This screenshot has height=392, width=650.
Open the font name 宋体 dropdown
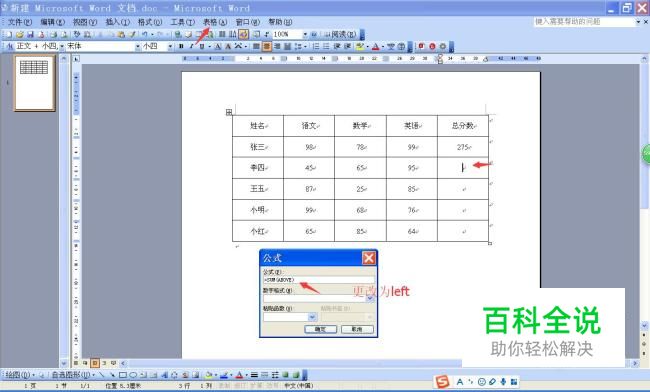click(138, 46)
